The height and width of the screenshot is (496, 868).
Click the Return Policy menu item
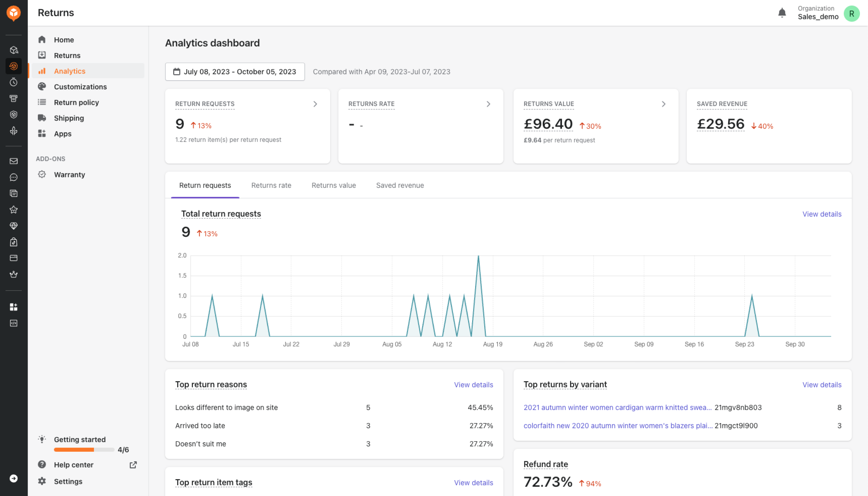pyautogui.click(x=76, y=102)
